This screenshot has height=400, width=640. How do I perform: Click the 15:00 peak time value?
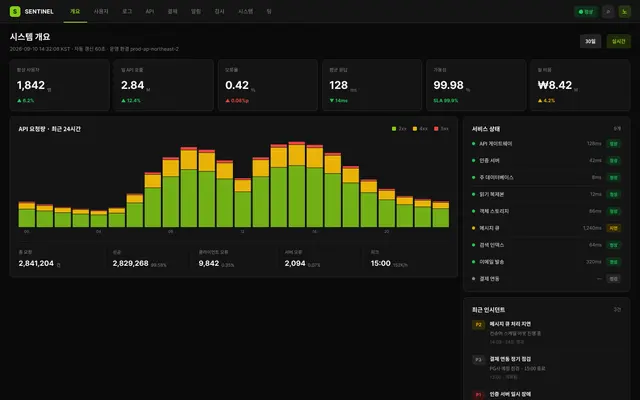pyautogui.click(x=380, y=263)
